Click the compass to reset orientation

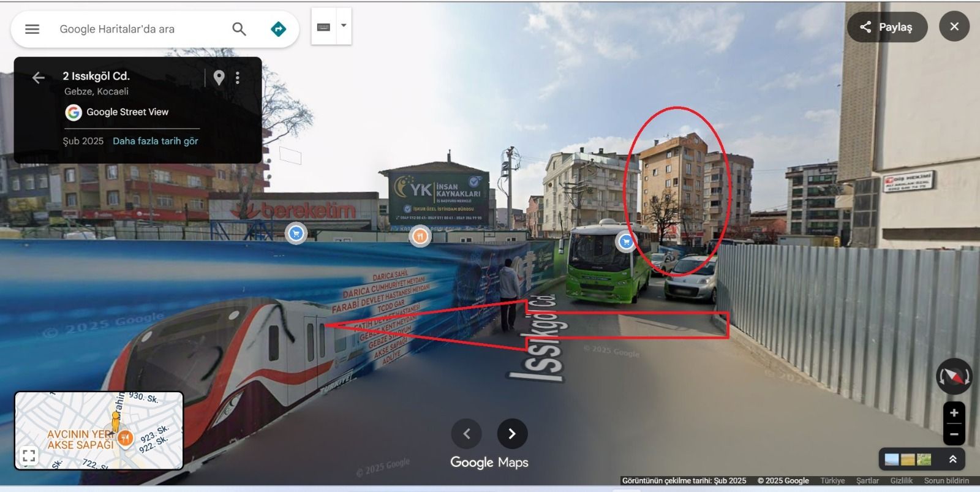coord(953,376)
